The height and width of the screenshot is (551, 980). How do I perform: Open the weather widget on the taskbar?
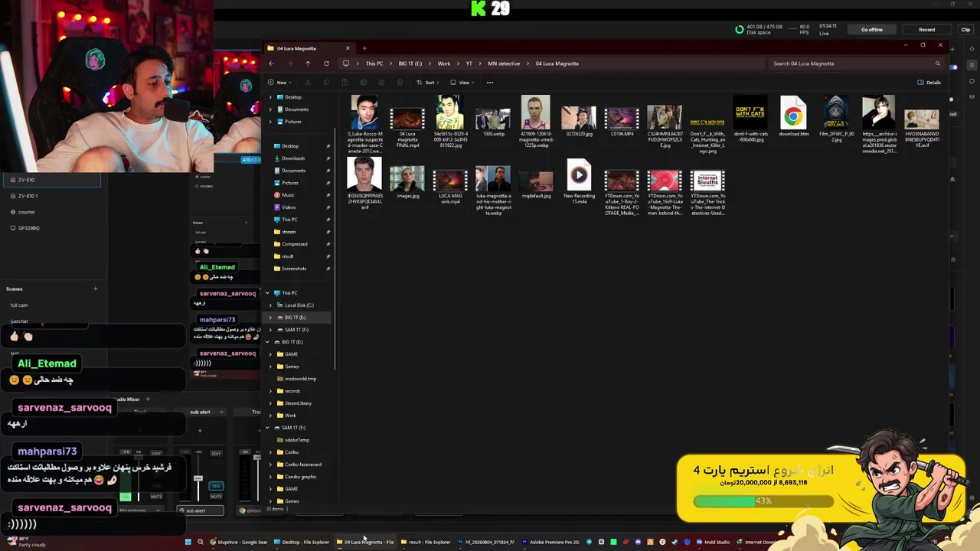[x=28, y=542]
